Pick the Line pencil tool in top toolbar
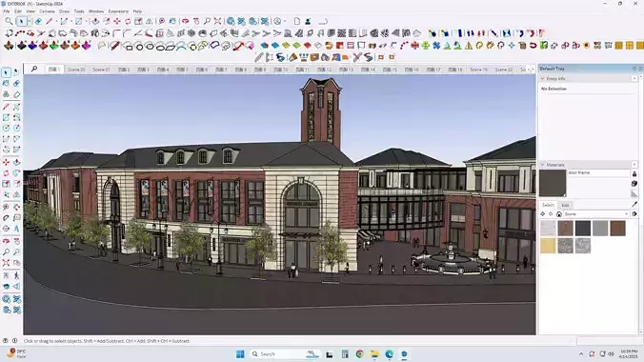Screen dimensions: 644x362 [x=50, y=21]
